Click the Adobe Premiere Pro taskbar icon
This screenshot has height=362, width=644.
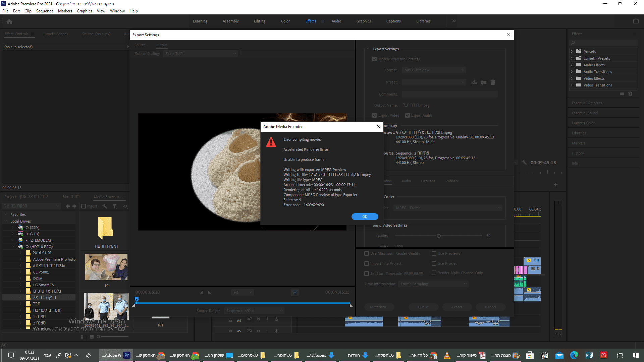tap(127, 355)
